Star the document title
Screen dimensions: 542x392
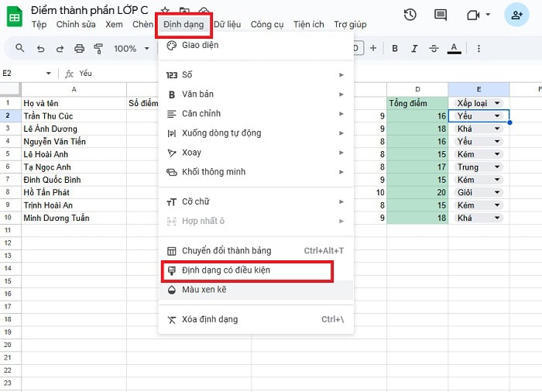coord(165,10)
